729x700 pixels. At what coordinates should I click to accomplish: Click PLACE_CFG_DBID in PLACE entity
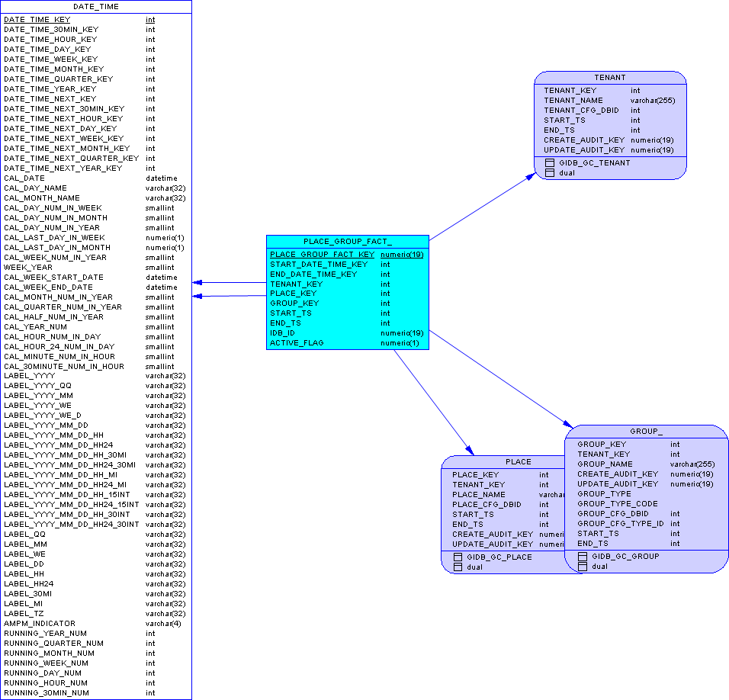coord(487,505)
